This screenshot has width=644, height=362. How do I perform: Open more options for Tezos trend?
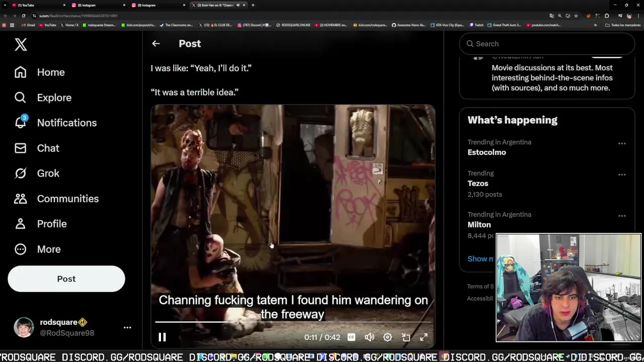[622, 174]
